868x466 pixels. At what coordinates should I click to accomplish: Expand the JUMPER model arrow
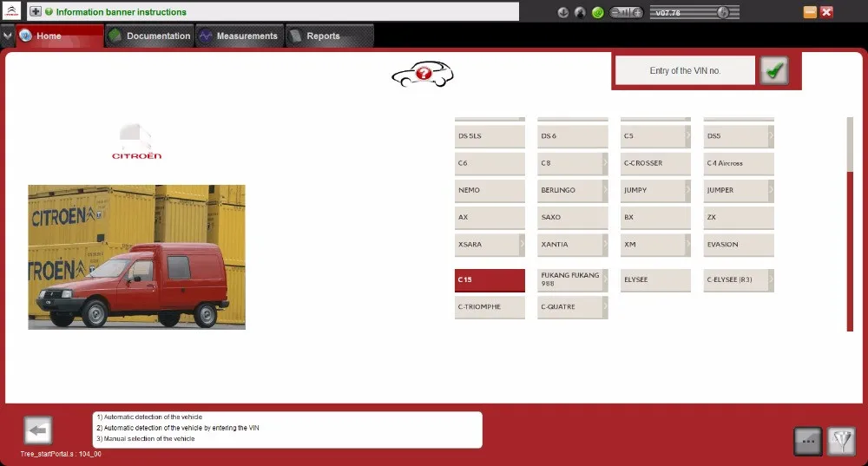(x=771, y=190)
